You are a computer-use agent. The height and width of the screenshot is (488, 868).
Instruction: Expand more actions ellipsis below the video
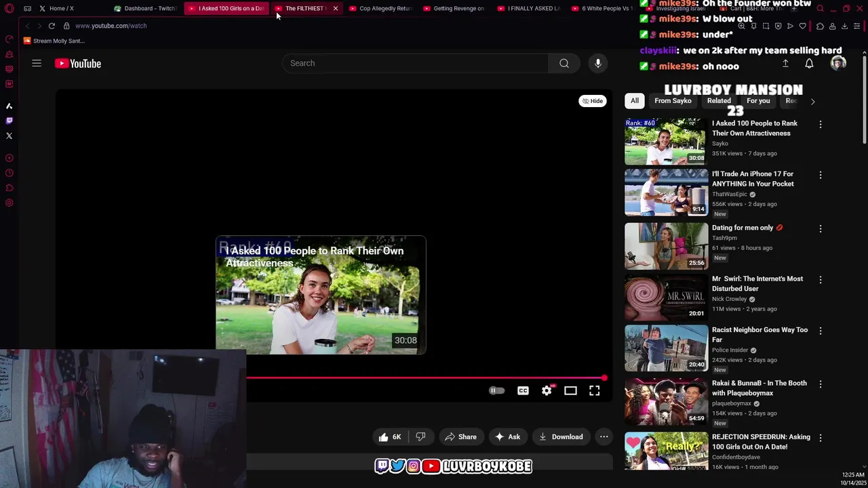click(604, 436)
